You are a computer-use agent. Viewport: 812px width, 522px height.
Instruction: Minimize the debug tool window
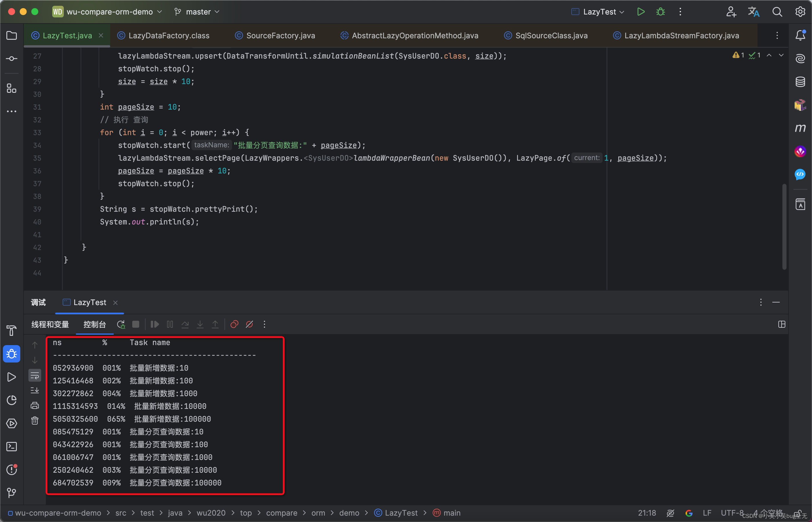[776, 302]
